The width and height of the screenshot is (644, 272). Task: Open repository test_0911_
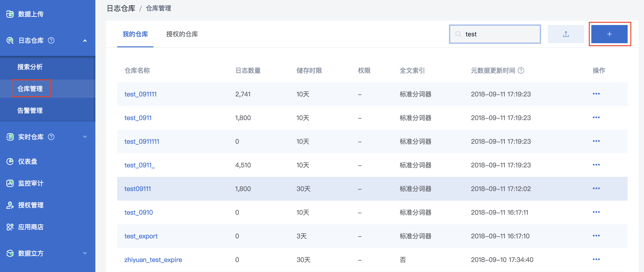click(x=139, y=165)
